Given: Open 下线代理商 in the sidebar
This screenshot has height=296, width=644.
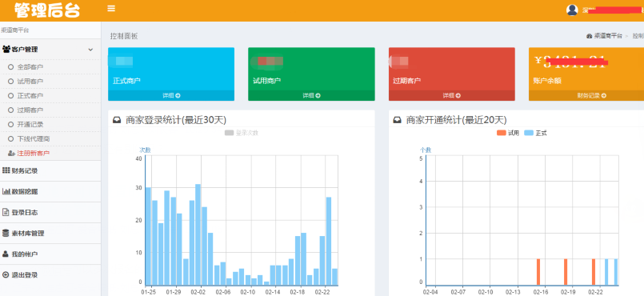Looking at the screenshot, I should [34, 138].
